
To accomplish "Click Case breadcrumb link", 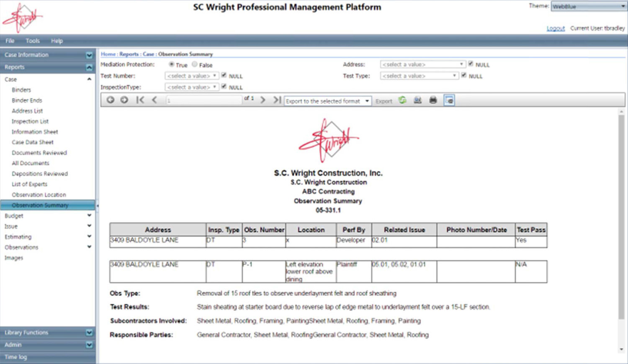I will (x=148, y=54).
